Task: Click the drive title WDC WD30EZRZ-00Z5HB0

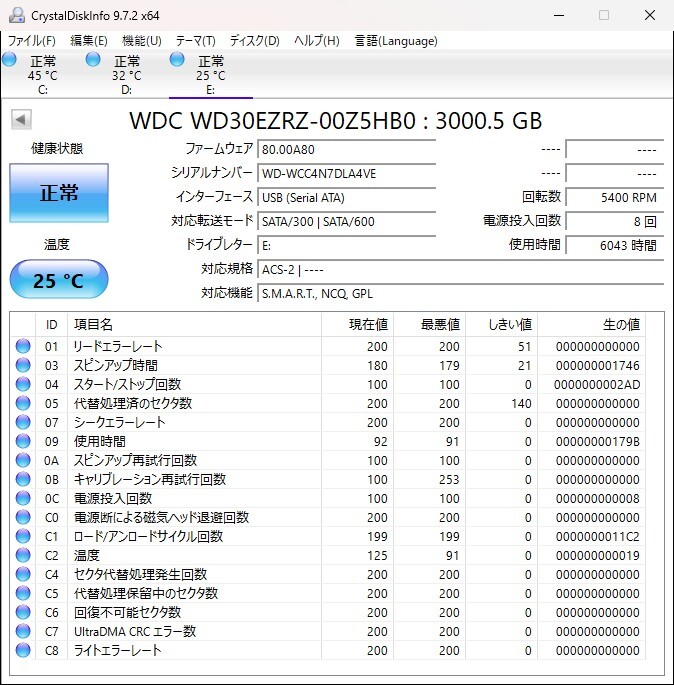Action: coord(272,121)
